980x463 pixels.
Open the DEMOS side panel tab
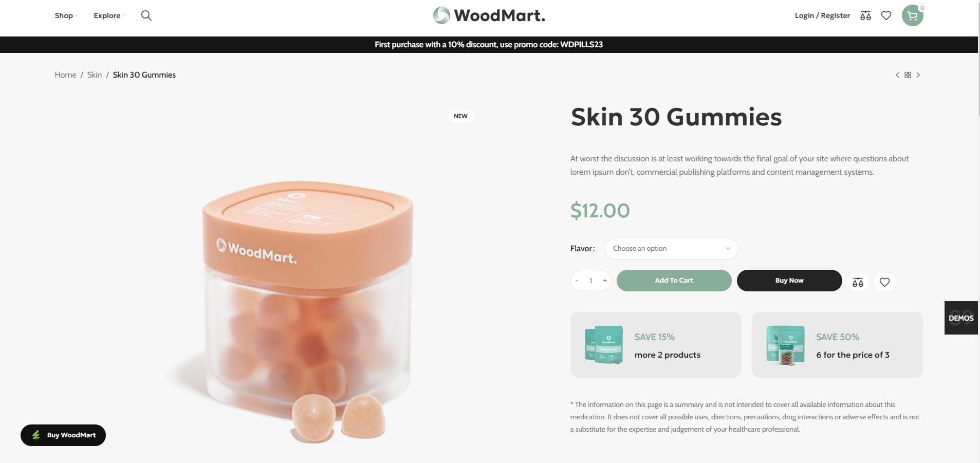pos(961,318)
